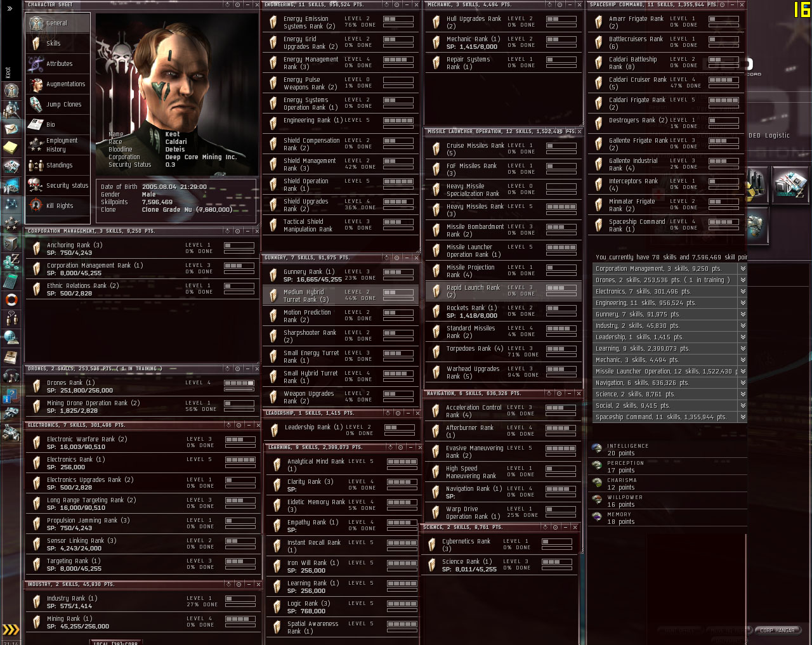This screenshot has height=645, width=812.
Task: Click the Memory attribute icon
Action: [597, 518]
